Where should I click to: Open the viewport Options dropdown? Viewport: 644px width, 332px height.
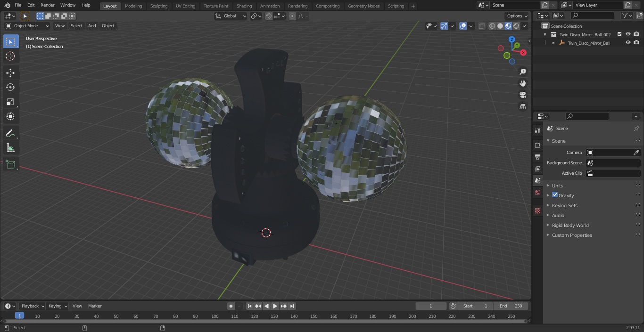point(517,16)
